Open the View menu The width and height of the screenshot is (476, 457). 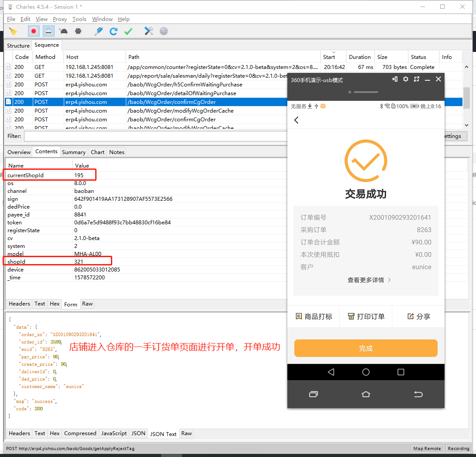(x=41, y=19)
